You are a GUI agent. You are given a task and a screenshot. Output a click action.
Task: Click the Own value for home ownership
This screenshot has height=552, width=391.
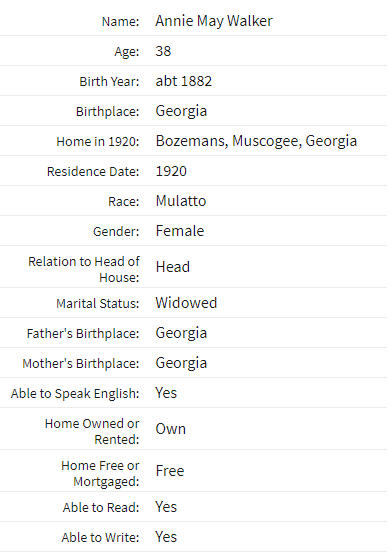tap(171, 429)
